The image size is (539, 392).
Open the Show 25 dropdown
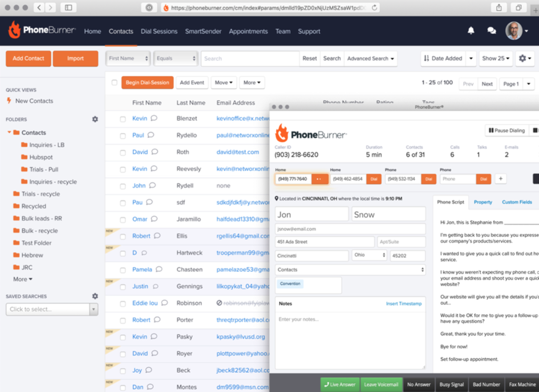coord(495,58)
